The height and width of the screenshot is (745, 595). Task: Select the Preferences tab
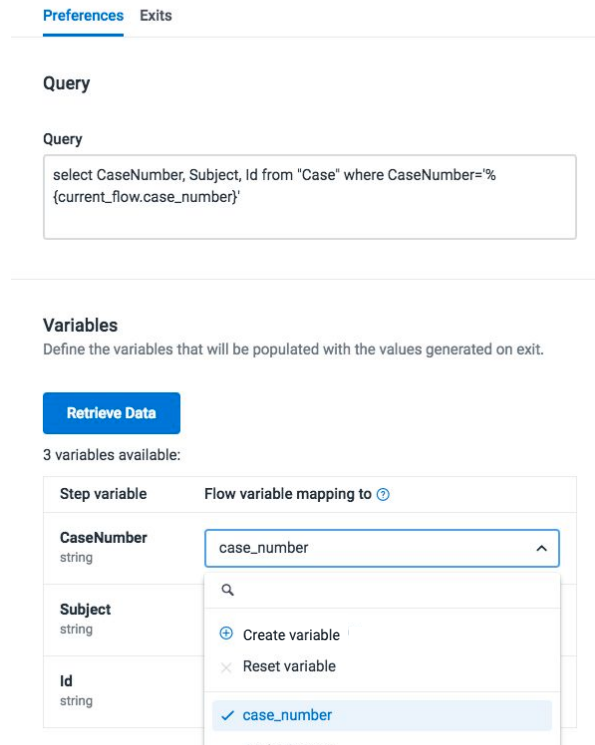coord(83,16)
